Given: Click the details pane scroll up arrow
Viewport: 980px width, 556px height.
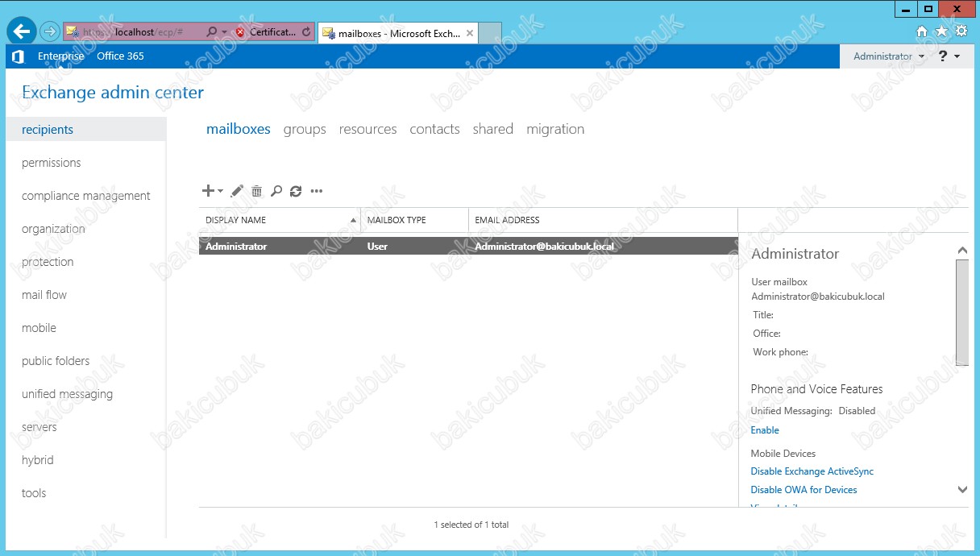Looking at the screenshot, I should point(962,251).
